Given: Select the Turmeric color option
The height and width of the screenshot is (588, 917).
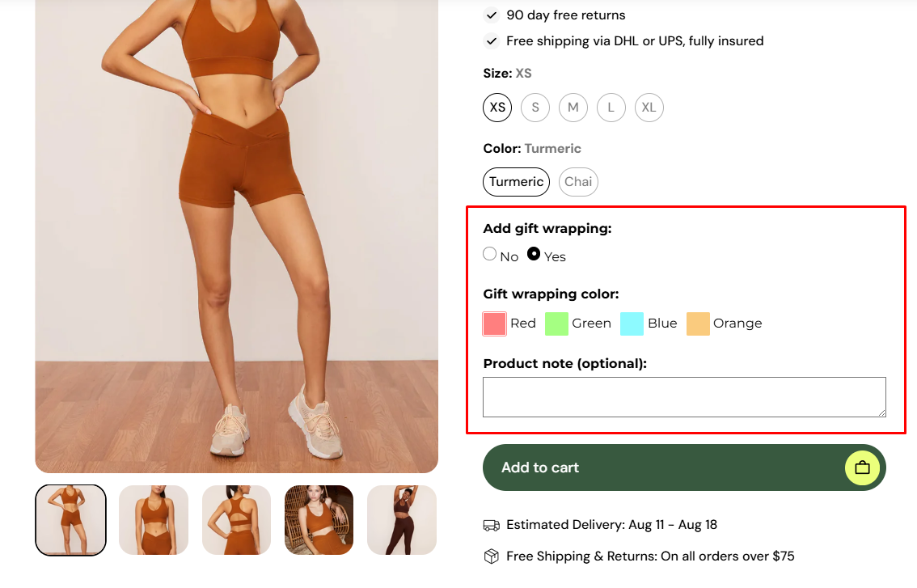Looking at the screenshot, I should 516,182.
